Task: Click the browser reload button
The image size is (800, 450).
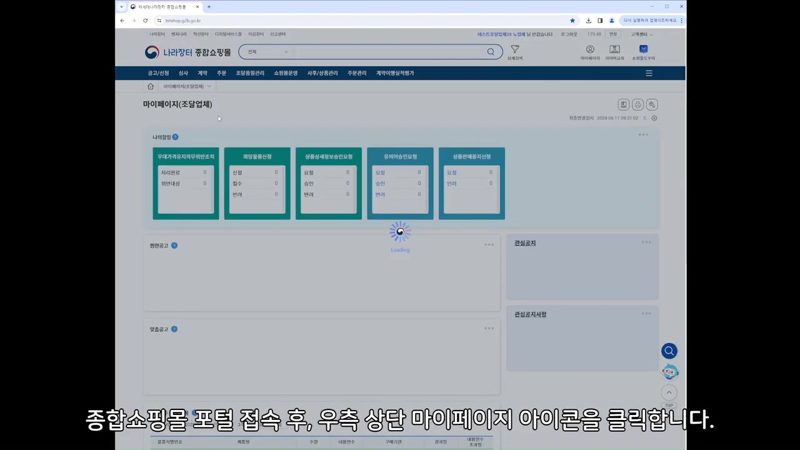Action: pos(145,21)
